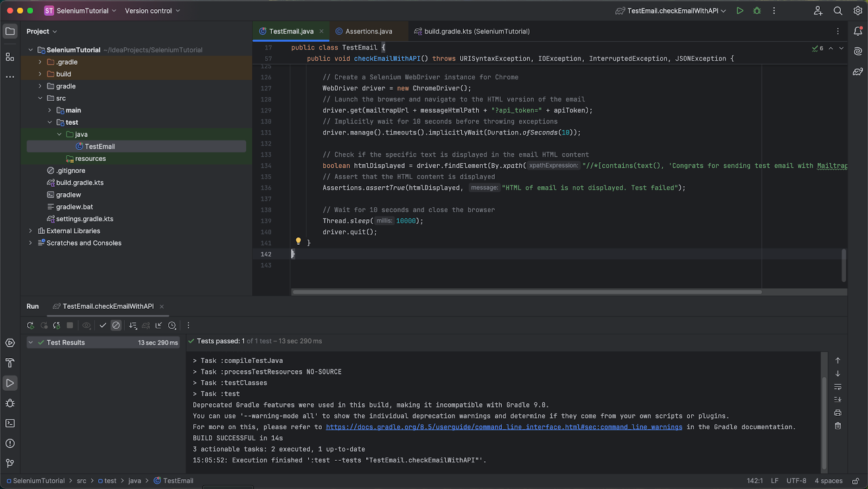This screenshot has height=489, width=868.
Task: Open the Gradle docs link in console
Action: [x=503, y=427]
